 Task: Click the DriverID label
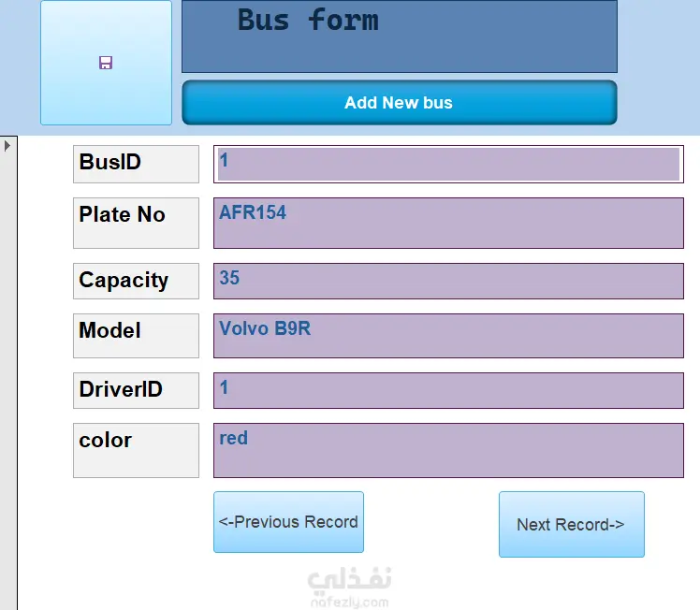click(x=136, y=390)
